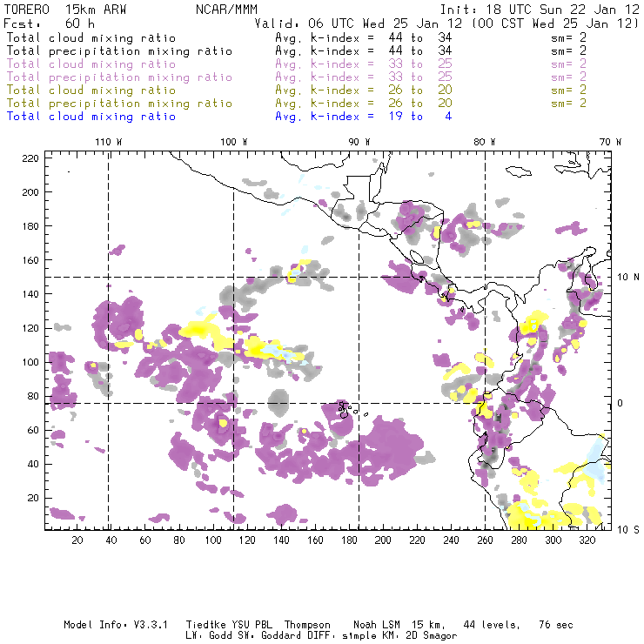Image resolution: width=644 pixels, height=644 pixels.
Task: Select the "260" tick on the horizontal axis
Action: [x=485, y=540]
